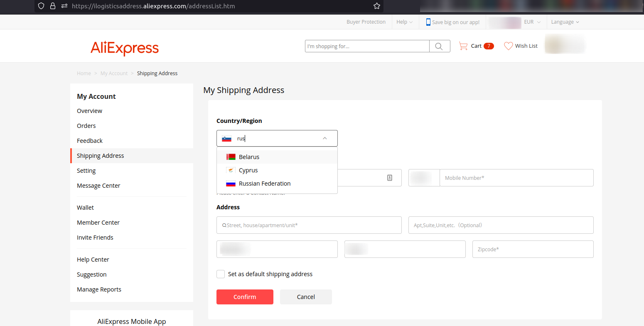The image size is (644, 326).
Task: Click the Russian flag icon
Action: (231, 184)
